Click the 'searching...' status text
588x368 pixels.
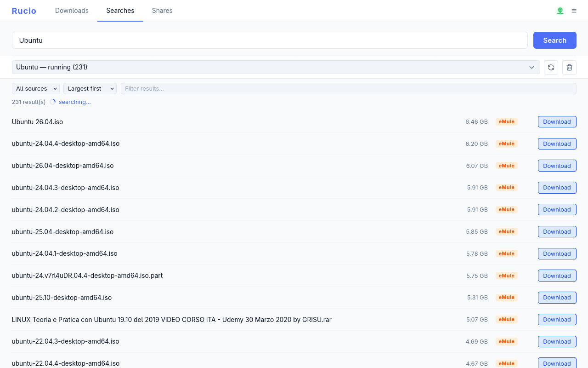(74, 102)
